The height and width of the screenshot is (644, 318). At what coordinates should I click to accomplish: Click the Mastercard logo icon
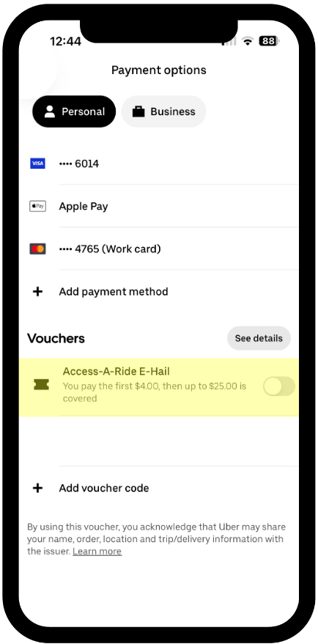pos(38,249)
